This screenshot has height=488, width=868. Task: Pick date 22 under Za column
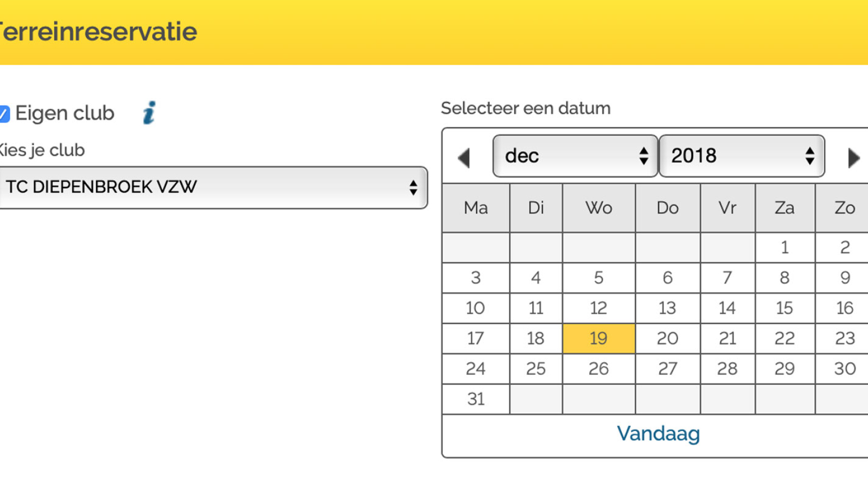[785, 338]
